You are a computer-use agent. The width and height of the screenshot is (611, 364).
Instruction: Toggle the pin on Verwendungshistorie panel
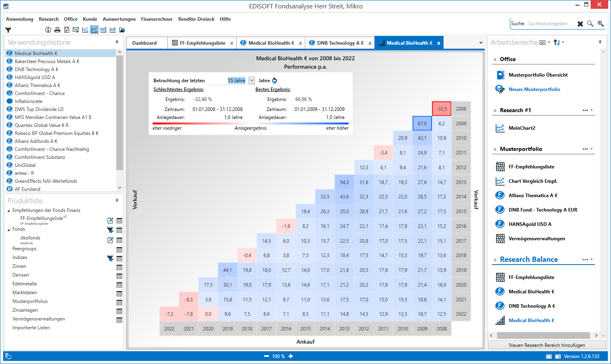117,42
